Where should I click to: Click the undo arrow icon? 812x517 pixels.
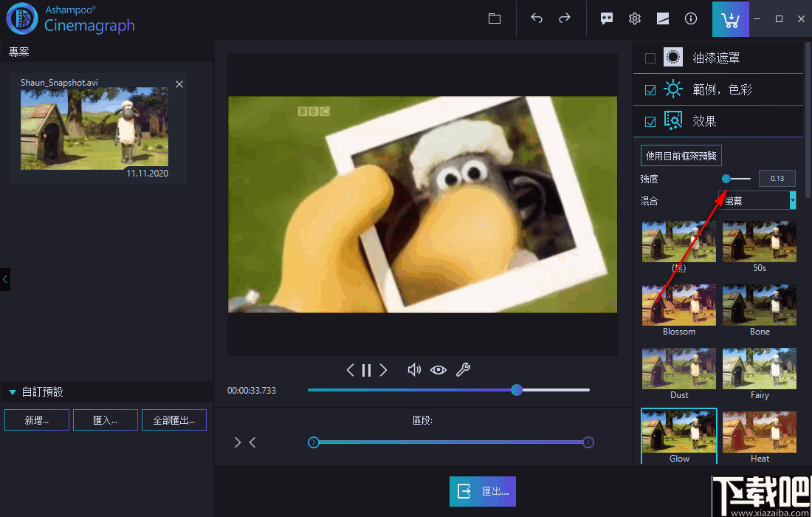click(537, 19)
